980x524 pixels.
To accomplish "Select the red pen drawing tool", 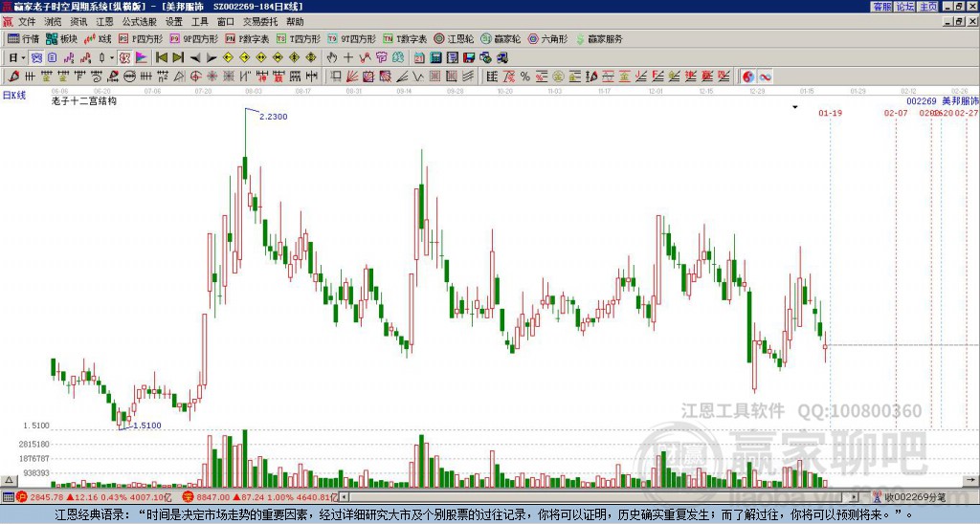I will coord(13,76).
